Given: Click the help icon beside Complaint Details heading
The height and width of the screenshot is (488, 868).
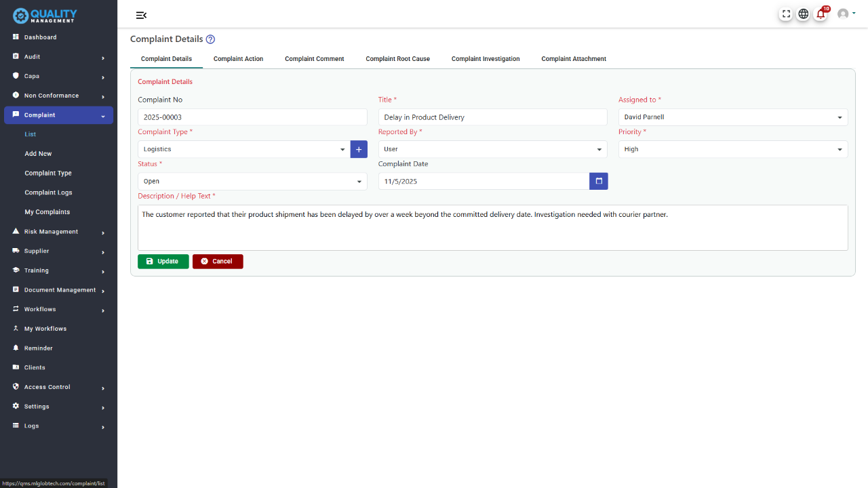Looking at the screenshot, I should click(x=210, y=39).
